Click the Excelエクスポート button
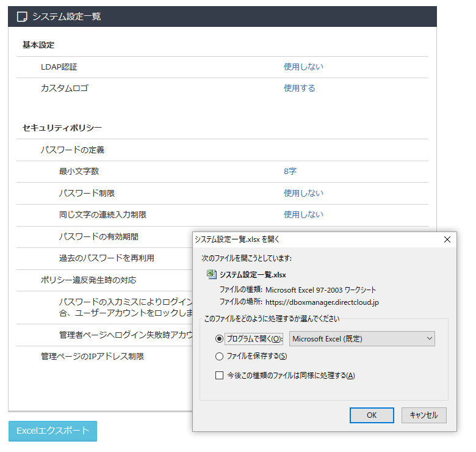 coord(53,431)
